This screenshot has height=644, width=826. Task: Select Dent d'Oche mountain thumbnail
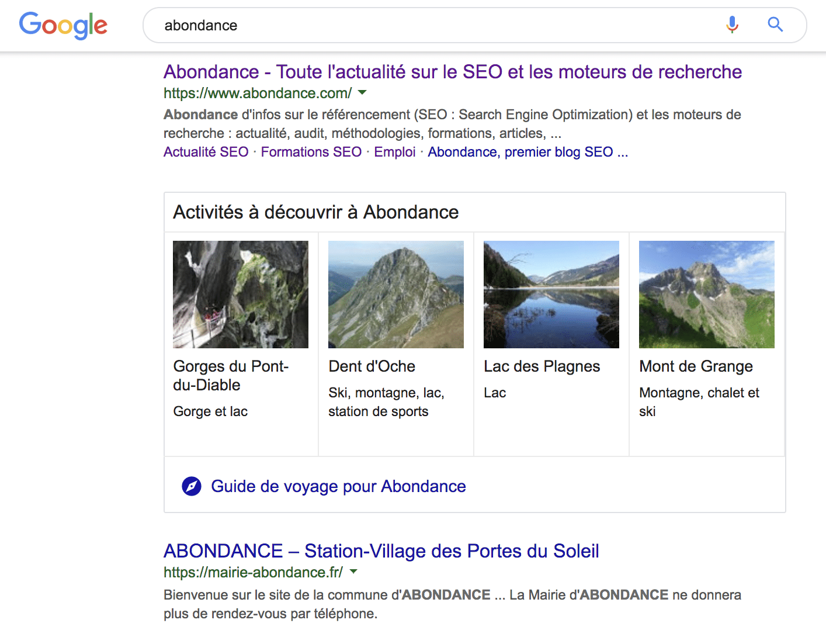(x=396, y=295)
